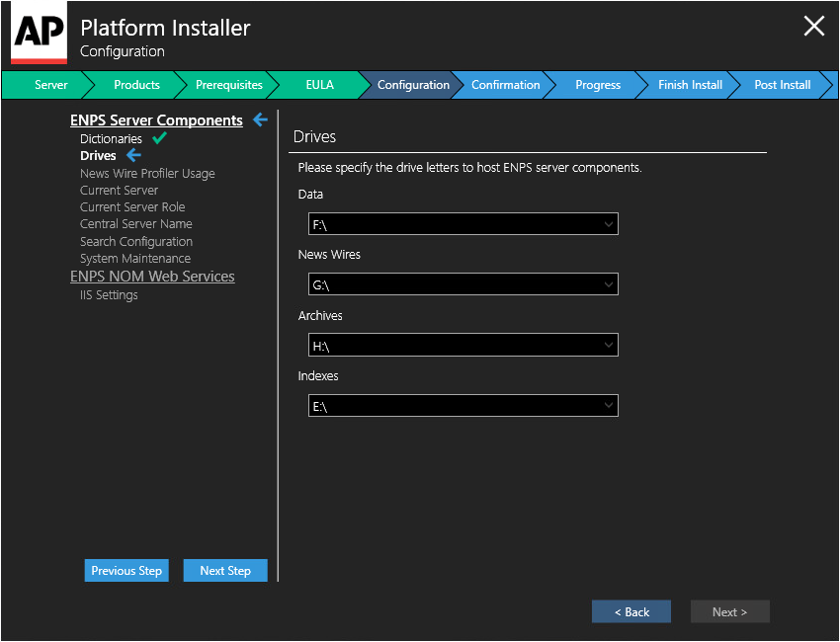Click the drive letters instruction text
840x642 pixels.
(469, 168)
